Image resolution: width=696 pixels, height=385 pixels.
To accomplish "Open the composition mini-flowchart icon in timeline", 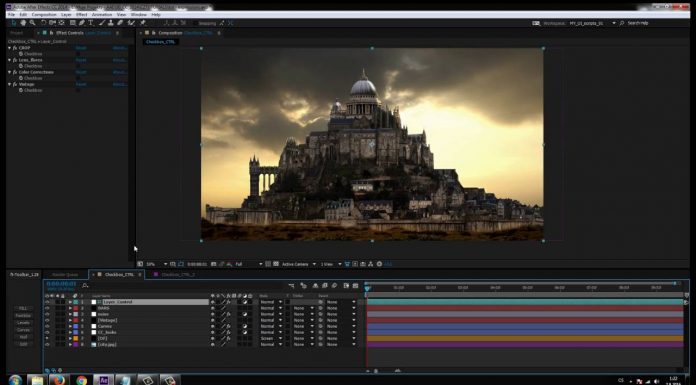I will [291, 286].
